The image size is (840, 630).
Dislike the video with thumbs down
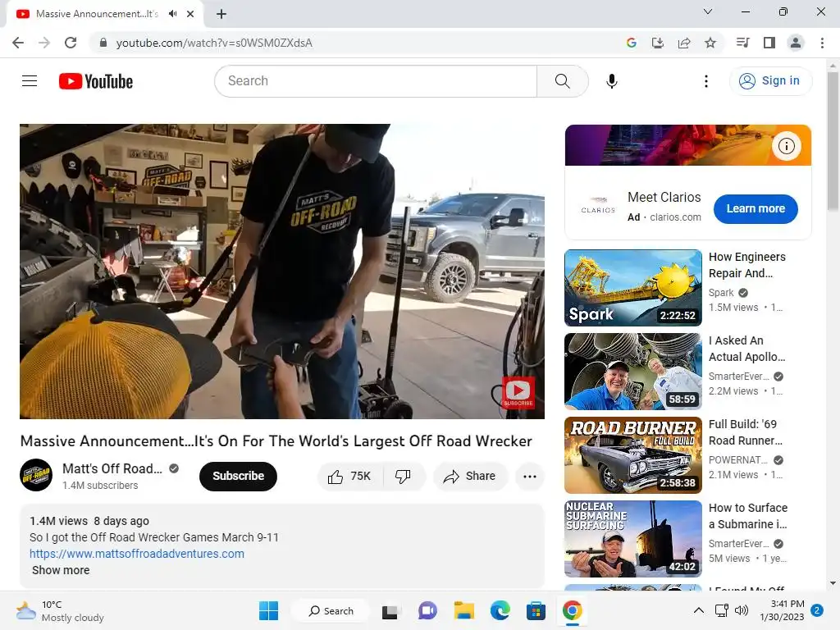[403, 477]
